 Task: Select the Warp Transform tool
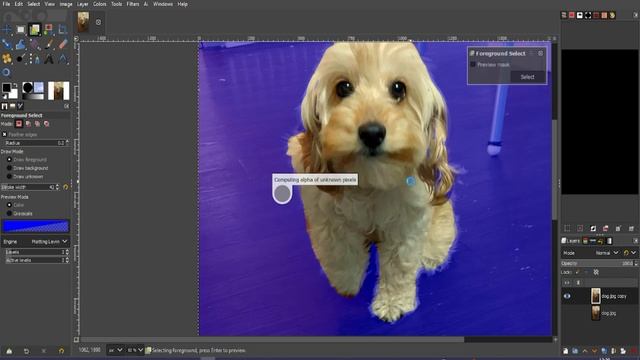[21, 44]
